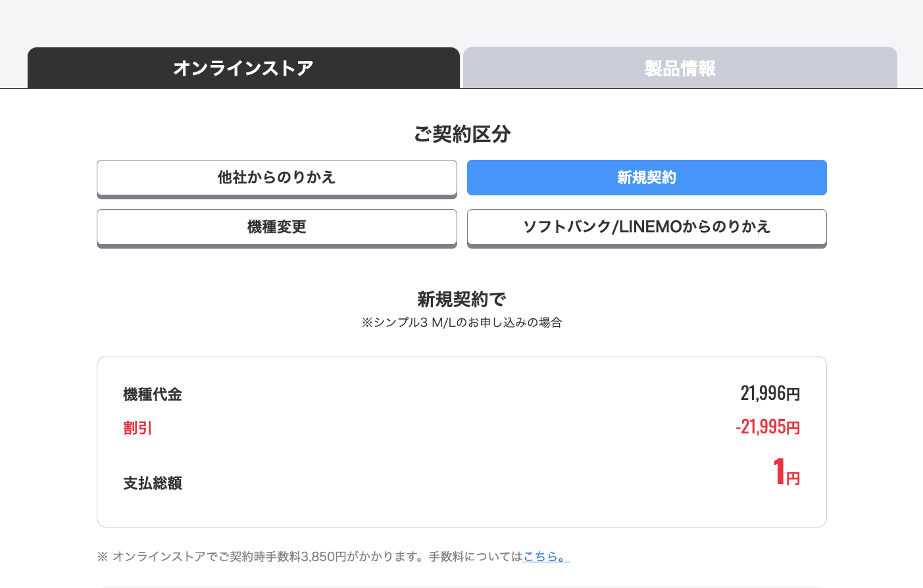Screen dimensions: 923x588
Task: Click the 21,996円 device price
Action: click(770, 393)
